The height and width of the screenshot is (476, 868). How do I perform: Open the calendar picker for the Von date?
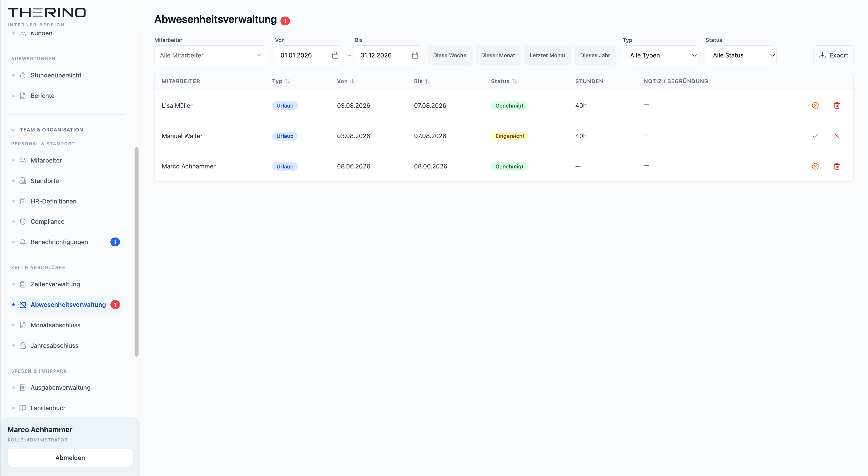(x=335, y=55)
